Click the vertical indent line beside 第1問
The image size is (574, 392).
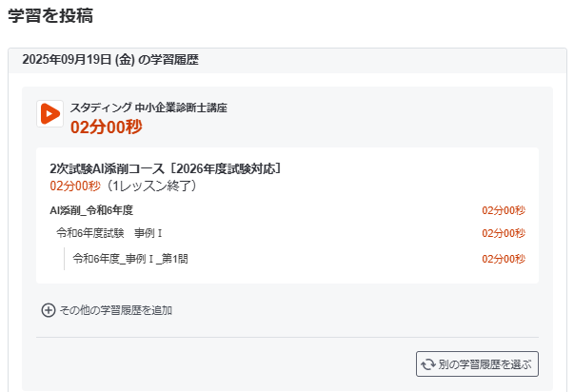click(65, 258)
